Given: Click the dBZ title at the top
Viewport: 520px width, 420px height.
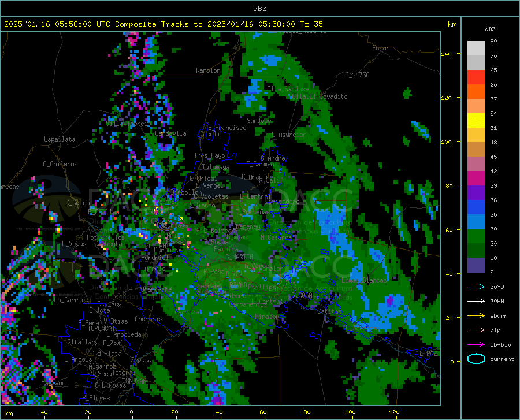Looking at the screenshot, I should (x=259, y=9).
